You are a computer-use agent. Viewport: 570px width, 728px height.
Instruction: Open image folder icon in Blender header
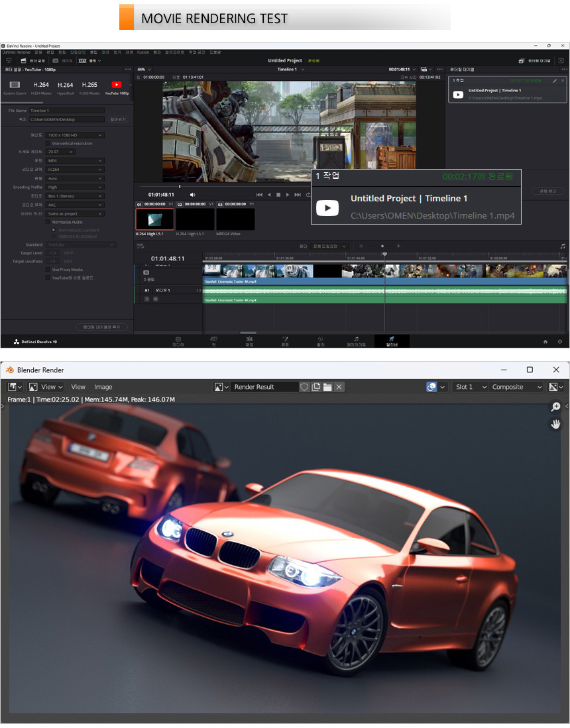click(x=327, y=387)
